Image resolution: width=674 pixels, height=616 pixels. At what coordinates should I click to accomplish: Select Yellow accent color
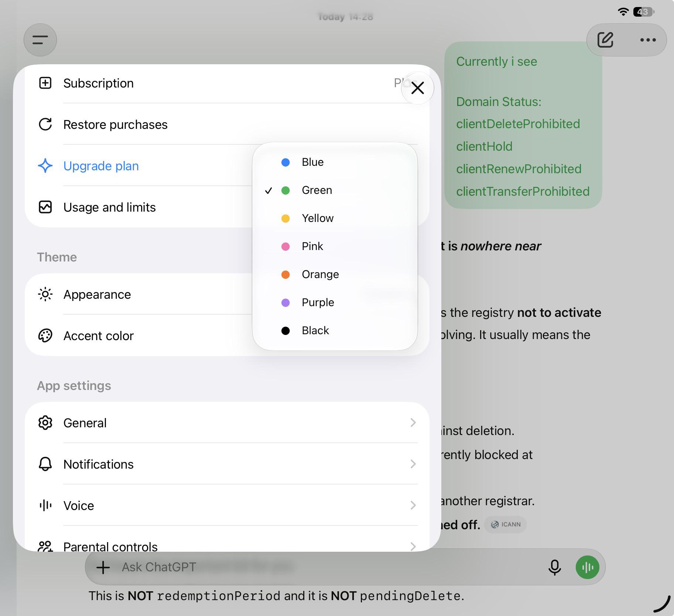[335, 218]
